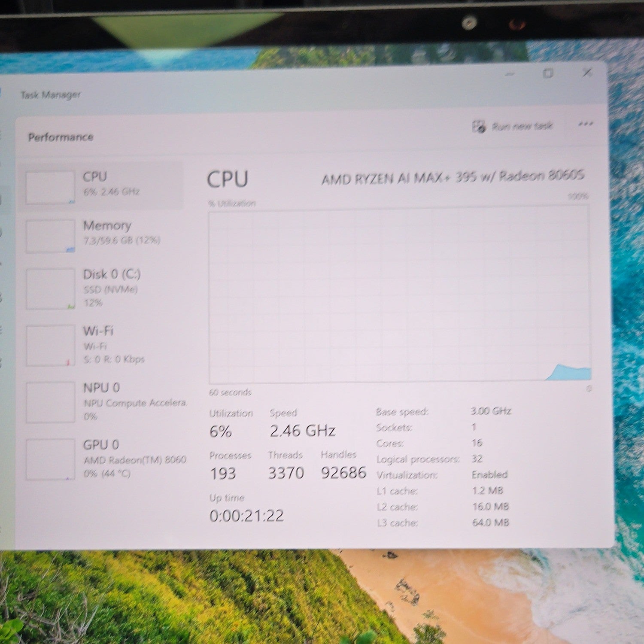
Task: Select the Disk 0 (C:) thumbnail graph
Action: (50, 289)
